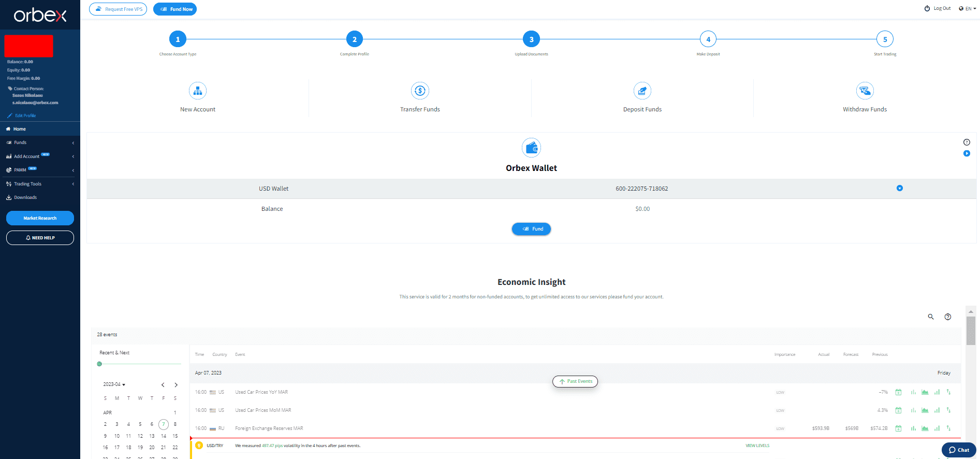Select step 4 Make Deposit circle
Screen dimensions: 980x459
click(x=708, y=39)
